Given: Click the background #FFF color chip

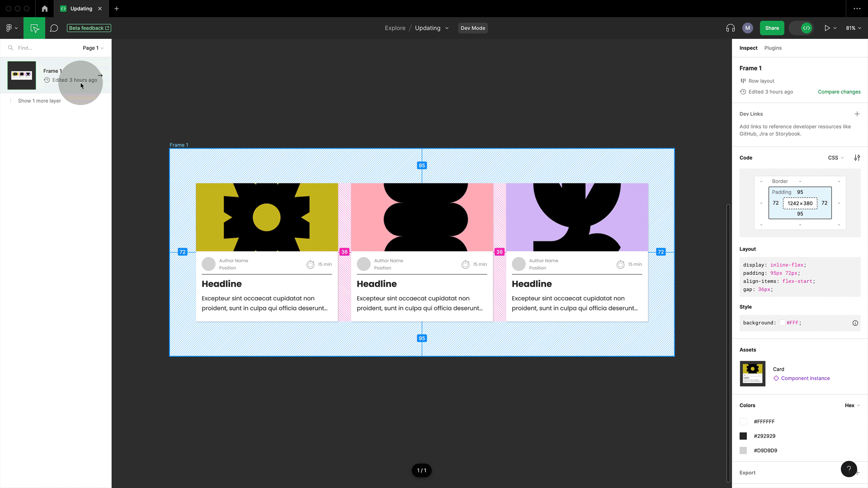Looking at the screenshot, I should (x=782, y=323).
